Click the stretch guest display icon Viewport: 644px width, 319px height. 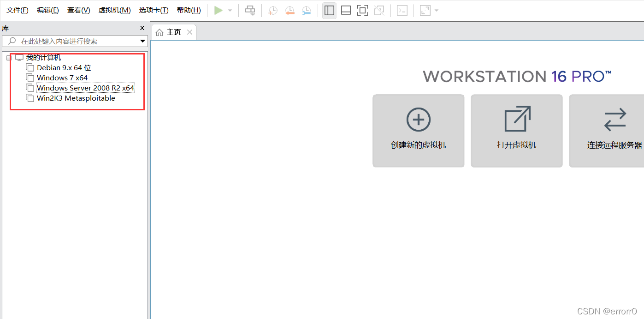click(x=425, y=10)
